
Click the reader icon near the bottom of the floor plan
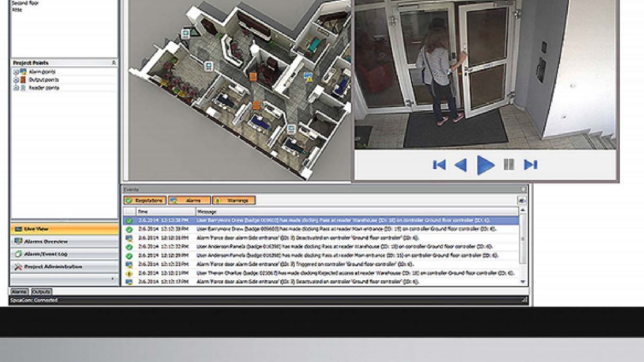291,128
